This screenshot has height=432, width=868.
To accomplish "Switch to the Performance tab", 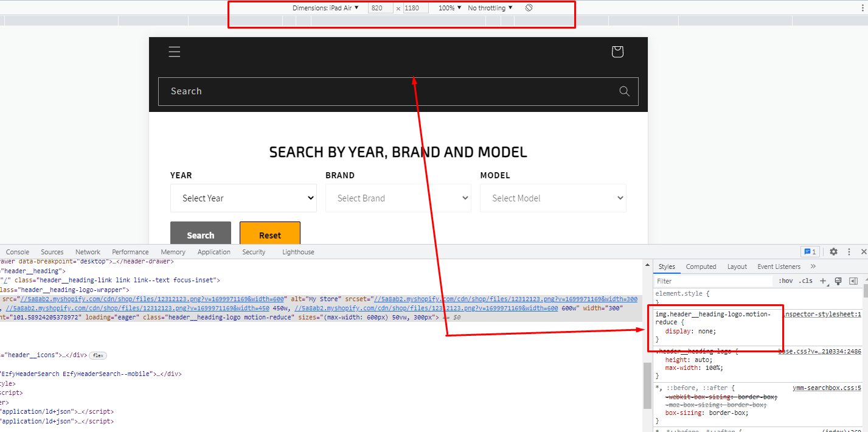I will tap(130, 252).
